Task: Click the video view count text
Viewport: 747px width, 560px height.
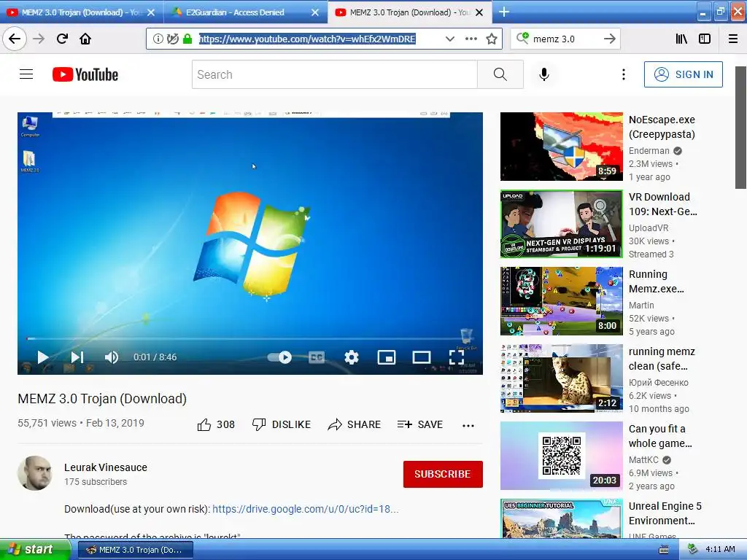Action: click(47, 423)
